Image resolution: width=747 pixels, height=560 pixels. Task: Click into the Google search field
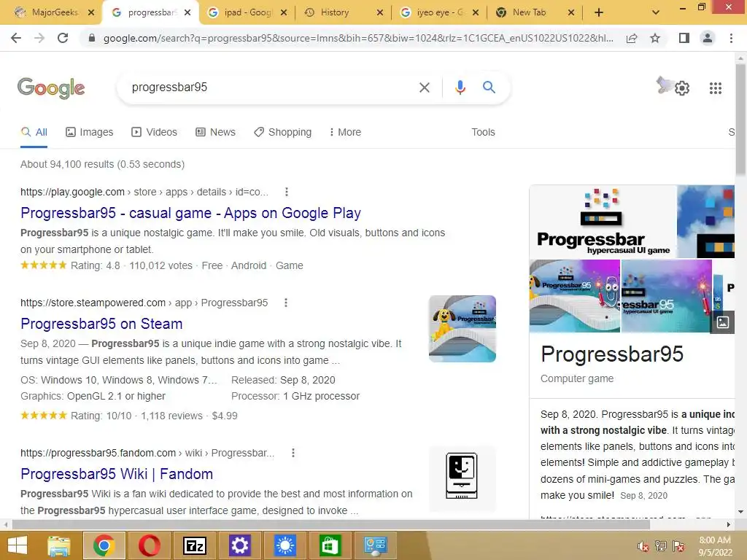pyautogui.click(x=271, y=87)
